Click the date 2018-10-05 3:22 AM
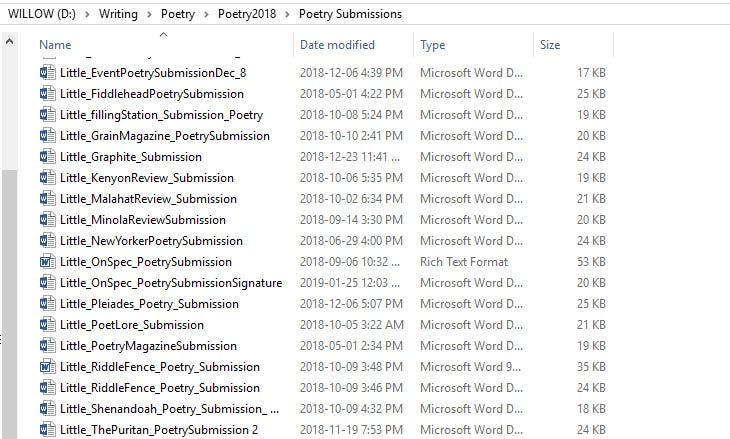 pos(351,325)
